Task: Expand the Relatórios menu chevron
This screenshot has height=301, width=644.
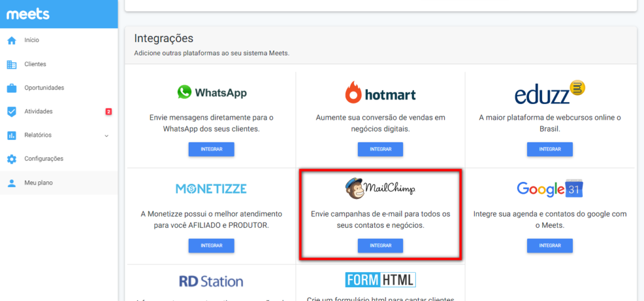Action: click(x=106, y=135)
